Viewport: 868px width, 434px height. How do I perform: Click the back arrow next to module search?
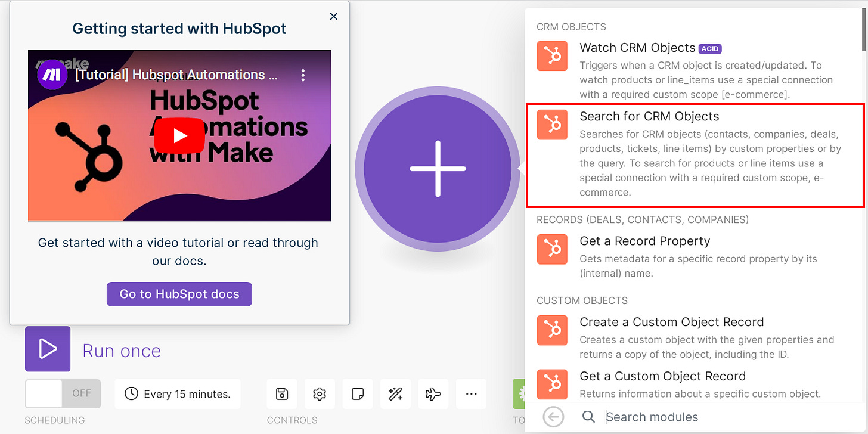tap(553, 417)
